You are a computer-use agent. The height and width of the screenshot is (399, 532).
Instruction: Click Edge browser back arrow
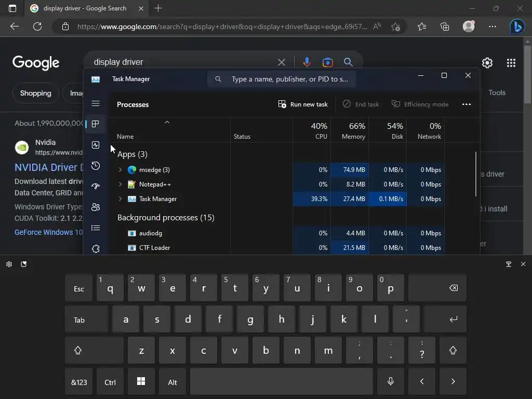point(15,26)
